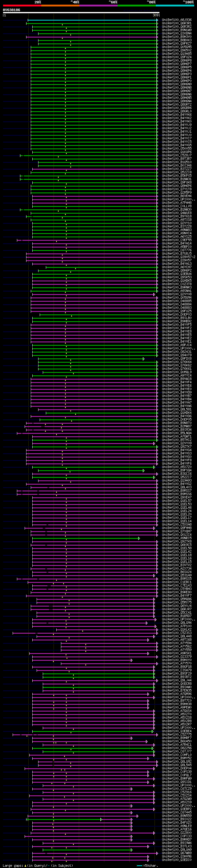Select hit label UniRef100_Q8L4X3
Viewport: 197px width, 868px height.
pyautogui.click(x=176, y=487)
